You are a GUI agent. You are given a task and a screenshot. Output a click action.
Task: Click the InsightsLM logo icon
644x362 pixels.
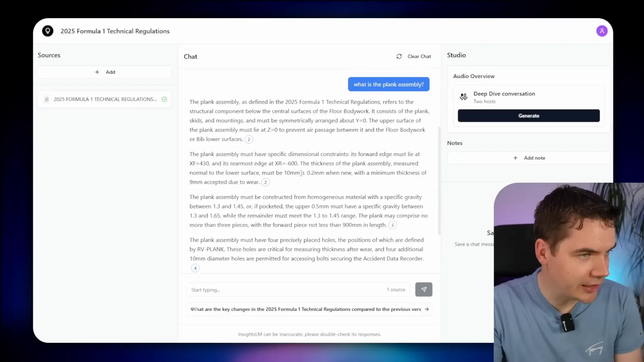[48, 31]
